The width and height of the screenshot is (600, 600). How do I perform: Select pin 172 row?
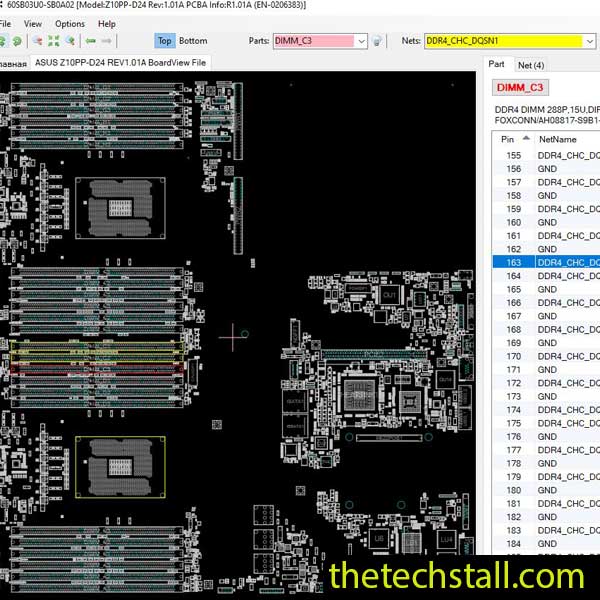(x=546, y=383)
